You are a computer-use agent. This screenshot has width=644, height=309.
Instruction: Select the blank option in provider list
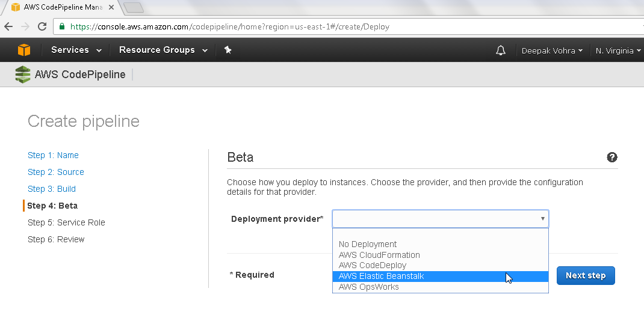point(441,234)
